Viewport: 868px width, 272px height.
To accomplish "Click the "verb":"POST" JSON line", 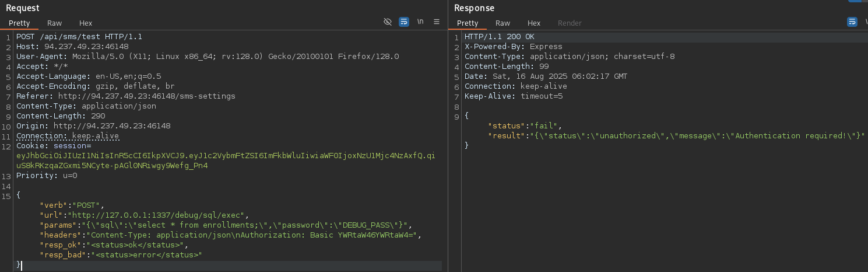I will point(71,205).
